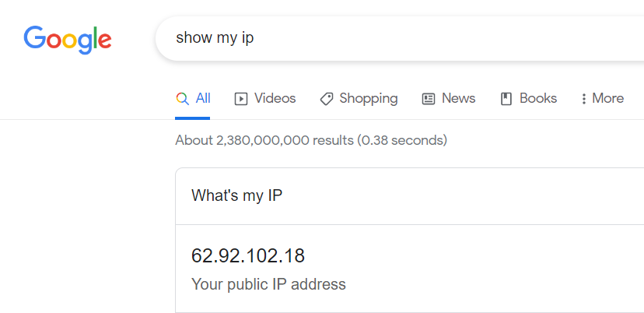Select the multicolor magnifier icon beside All

click(x=182, y=99)
